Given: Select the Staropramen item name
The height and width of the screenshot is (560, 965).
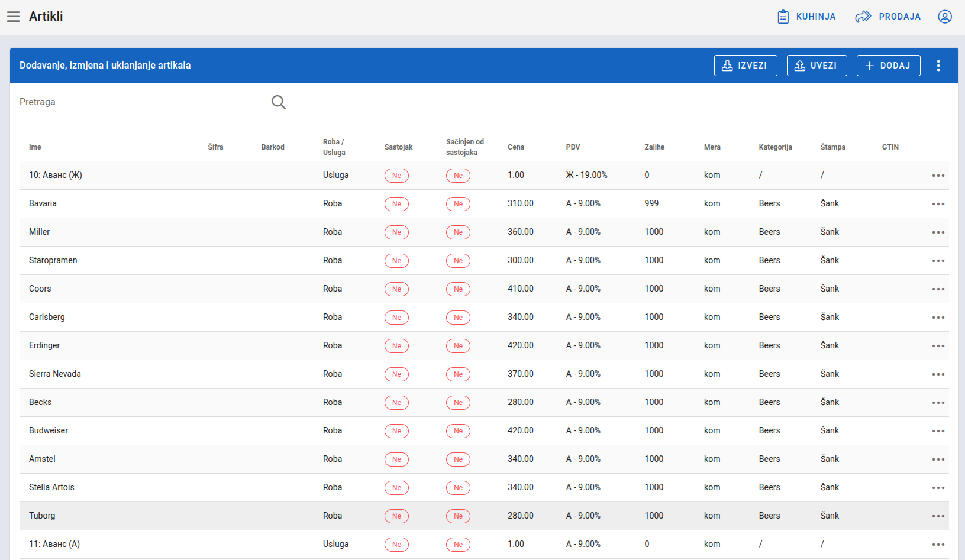Looking at the screenshot, I should 53,260.
